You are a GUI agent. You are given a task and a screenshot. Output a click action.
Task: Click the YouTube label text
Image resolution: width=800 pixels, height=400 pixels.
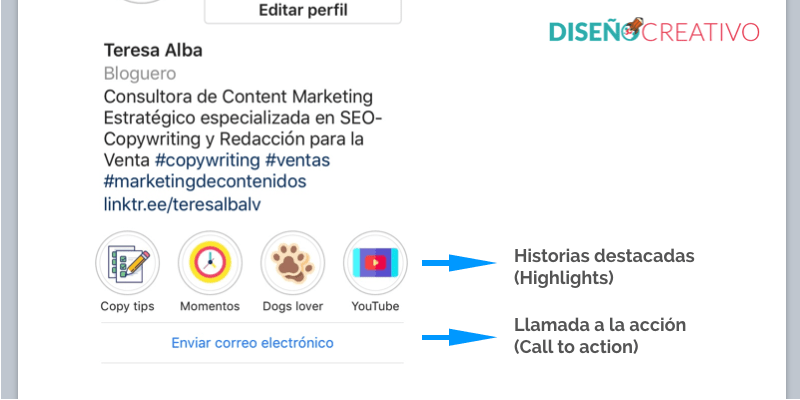(x=375, y=306)
